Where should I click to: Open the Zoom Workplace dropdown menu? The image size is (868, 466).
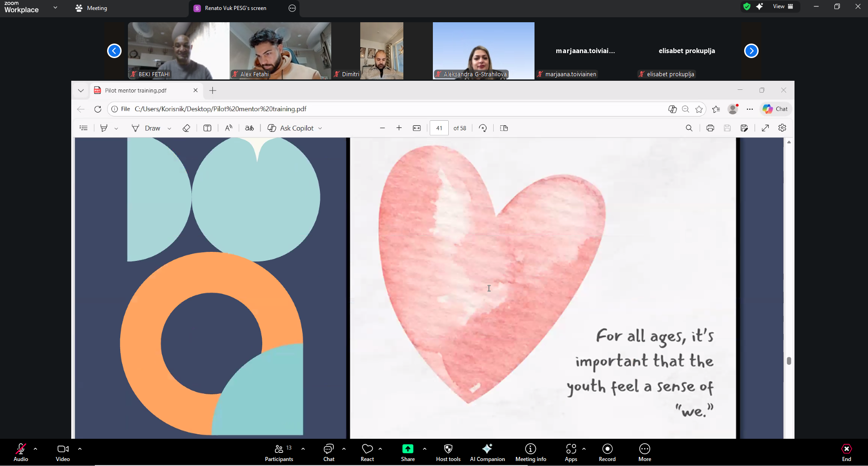[x=55, y=8]
